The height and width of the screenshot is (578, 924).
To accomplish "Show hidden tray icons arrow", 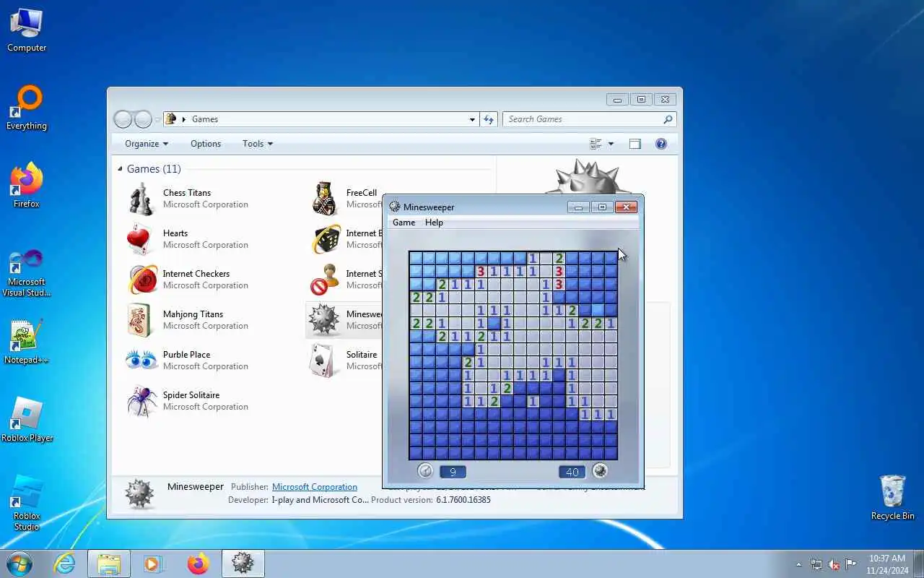I will tap(798, 564).
